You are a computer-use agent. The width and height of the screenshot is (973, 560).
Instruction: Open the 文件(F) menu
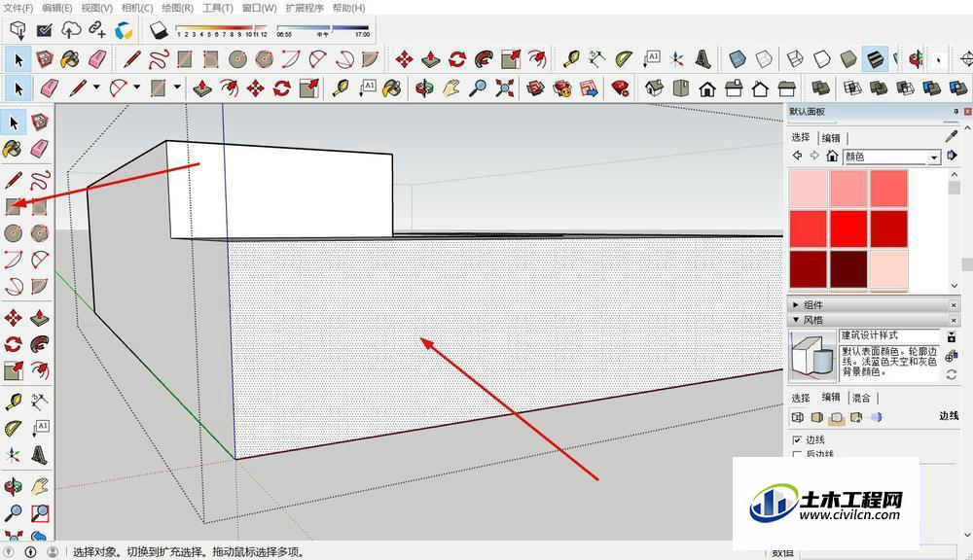(x=18, y=8)
